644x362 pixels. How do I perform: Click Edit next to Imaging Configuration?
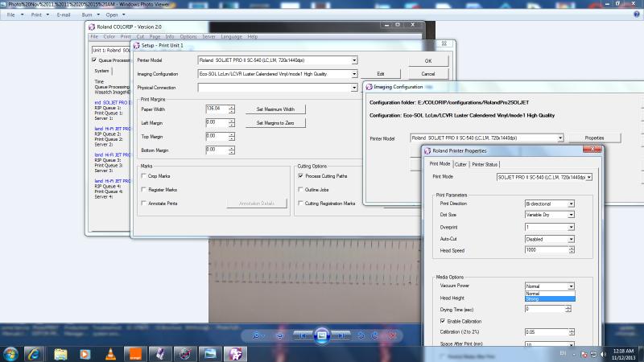380,74
